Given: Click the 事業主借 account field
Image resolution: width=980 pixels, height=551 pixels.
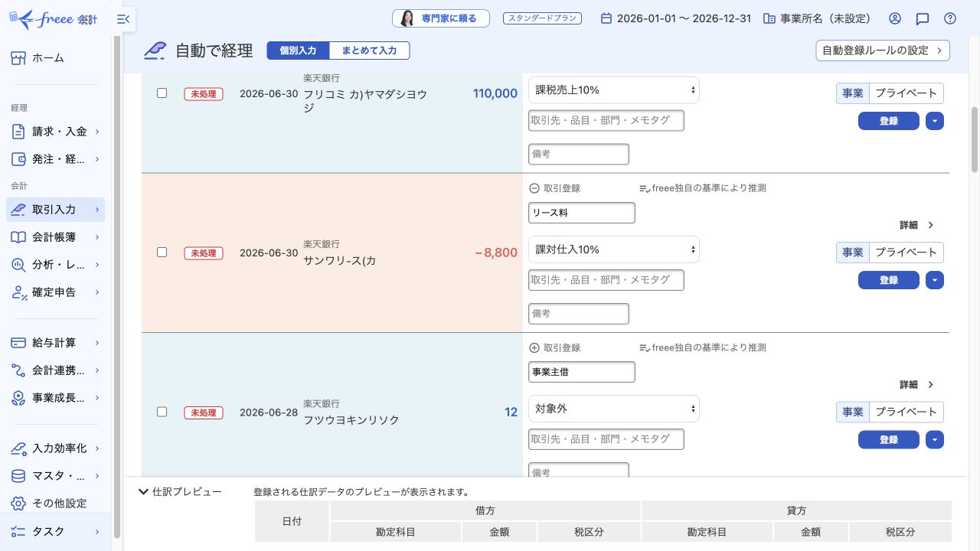Looking at the screenshot, I should 582,372.
